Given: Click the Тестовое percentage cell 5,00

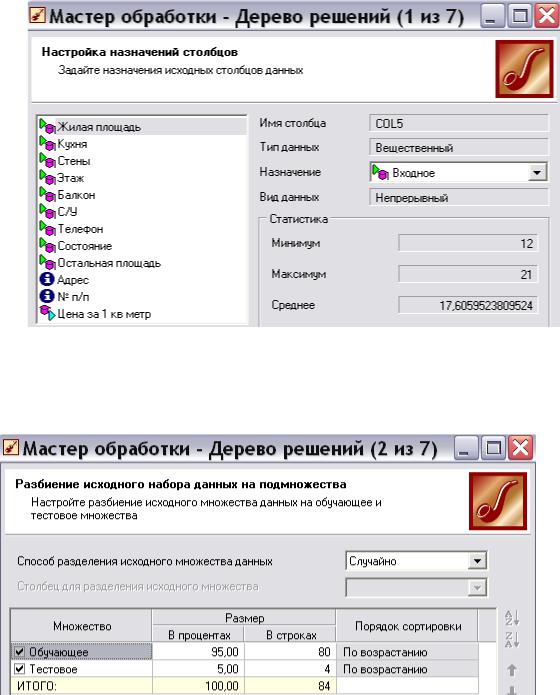Looking at the screenshot, I should coord(198,668).
